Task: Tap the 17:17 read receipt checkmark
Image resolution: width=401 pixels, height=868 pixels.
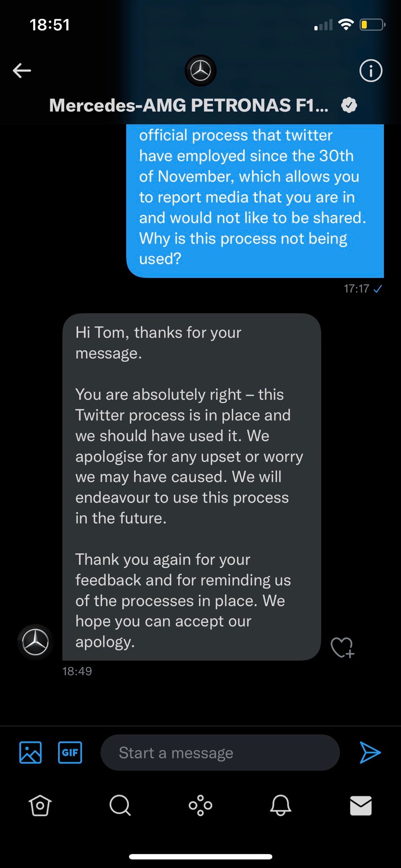Action: [x=378, y=289]
